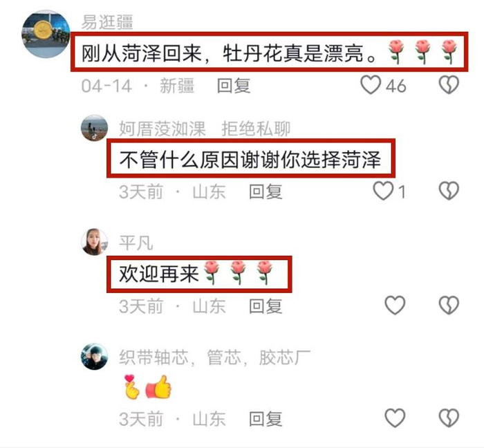Open username 平凡

coord(136,243)
